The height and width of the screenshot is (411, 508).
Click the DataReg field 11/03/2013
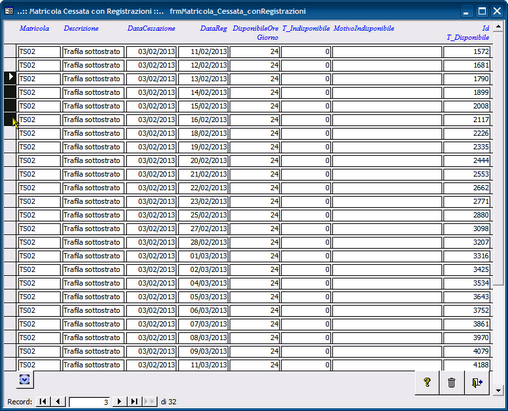(x=203, y=365)
